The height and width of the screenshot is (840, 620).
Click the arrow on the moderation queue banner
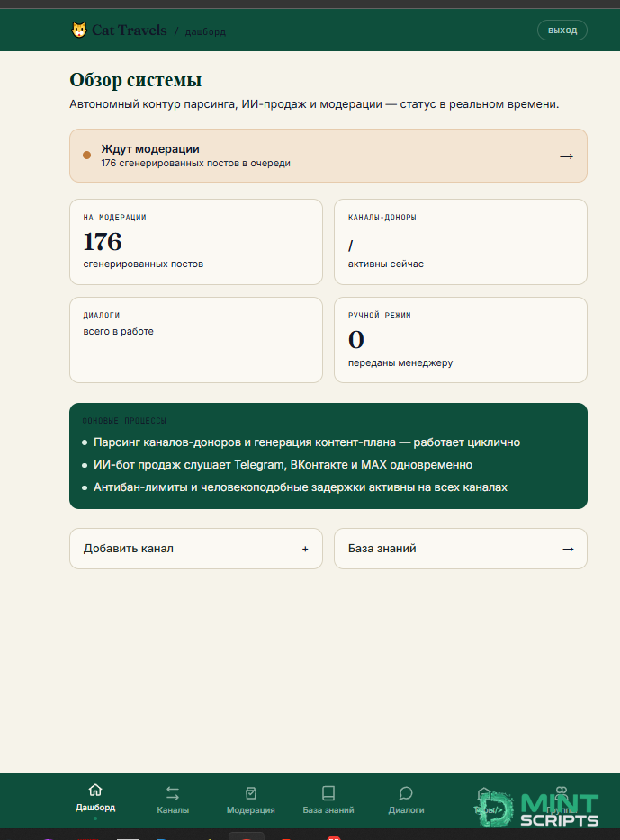click(566, 156)
